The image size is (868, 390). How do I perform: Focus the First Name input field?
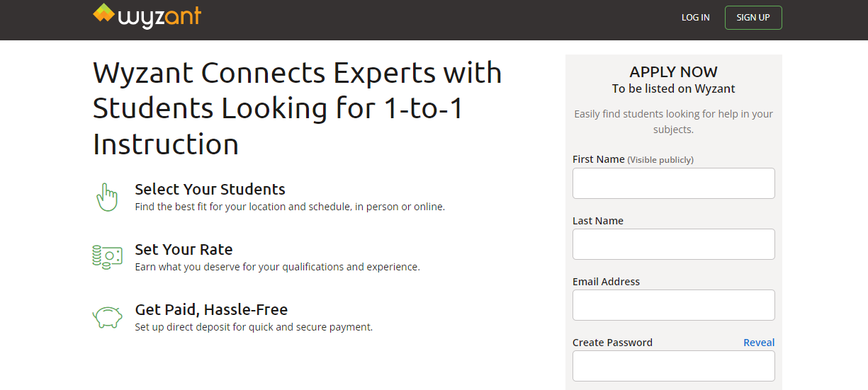click(673, 183)
